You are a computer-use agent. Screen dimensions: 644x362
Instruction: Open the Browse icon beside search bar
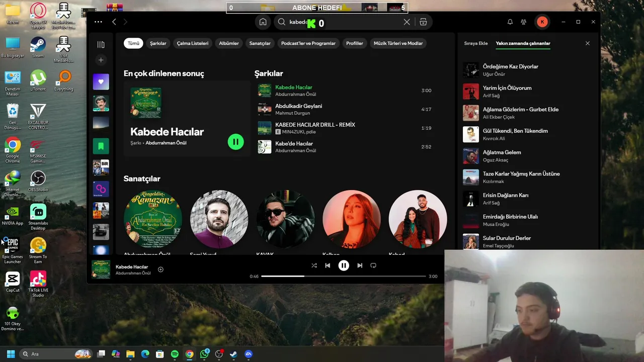point(423,22)
